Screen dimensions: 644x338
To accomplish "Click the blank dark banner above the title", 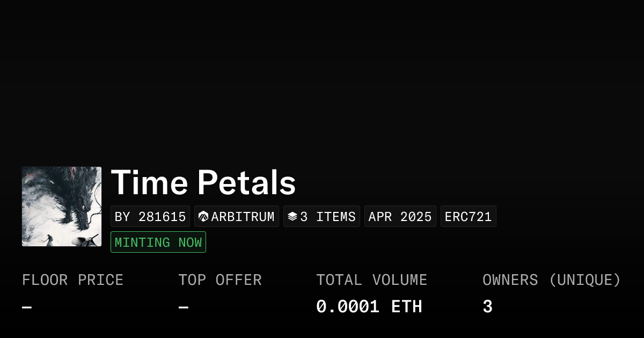I will point(322,80).
